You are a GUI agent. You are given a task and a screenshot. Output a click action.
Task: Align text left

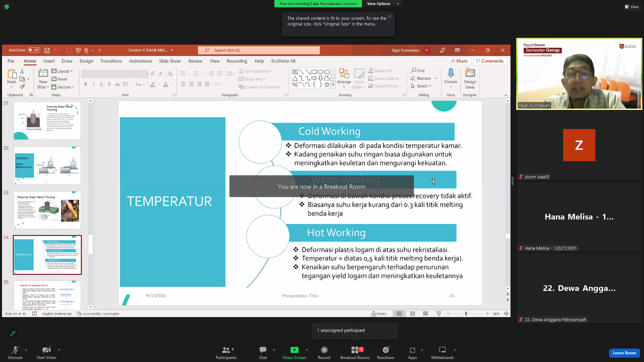[183, 84]
